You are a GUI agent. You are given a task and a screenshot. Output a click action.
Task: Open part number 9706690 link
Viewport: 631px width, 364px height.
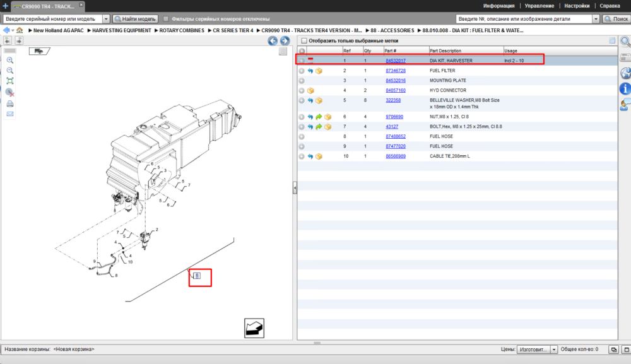394,117
